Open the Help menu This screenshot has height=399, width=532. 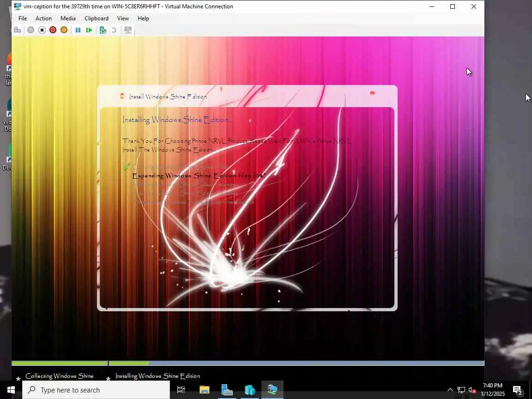tap(143, 18)
